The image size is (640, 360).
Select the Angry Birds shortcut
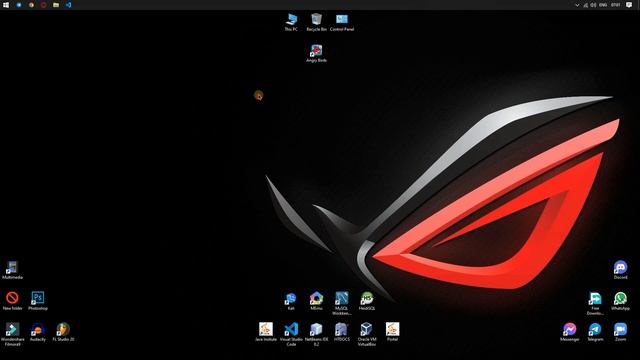(316, 53)
